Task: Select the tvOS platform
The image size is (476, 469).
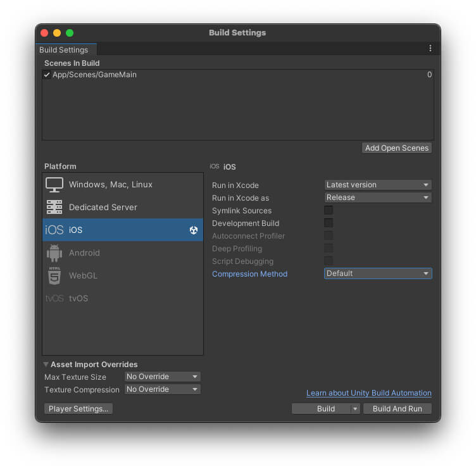Action: coord(123,298)
